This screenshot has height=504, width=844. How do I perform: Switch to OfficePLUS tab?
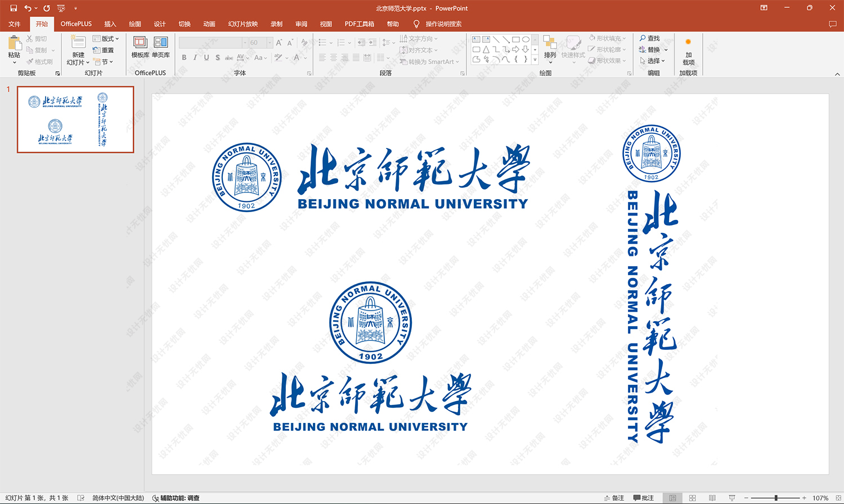click(x=76, y=24)
